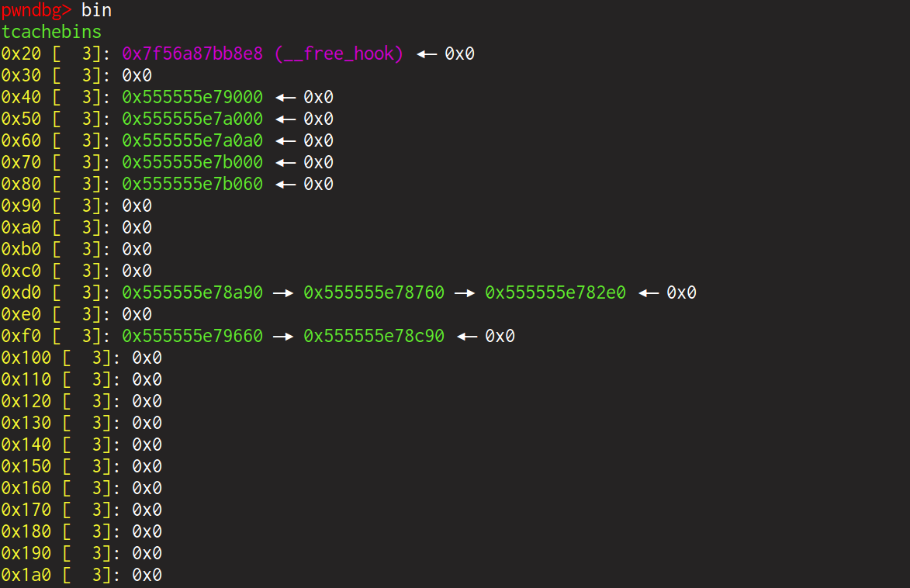
Task: Click the green tcachebins heading
Action: 51,33
